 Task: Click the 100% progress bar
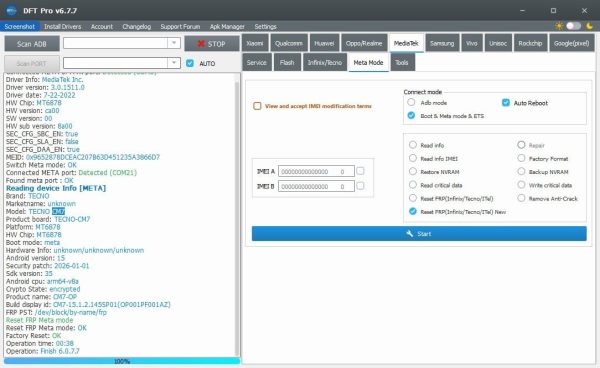click(122, 361)
